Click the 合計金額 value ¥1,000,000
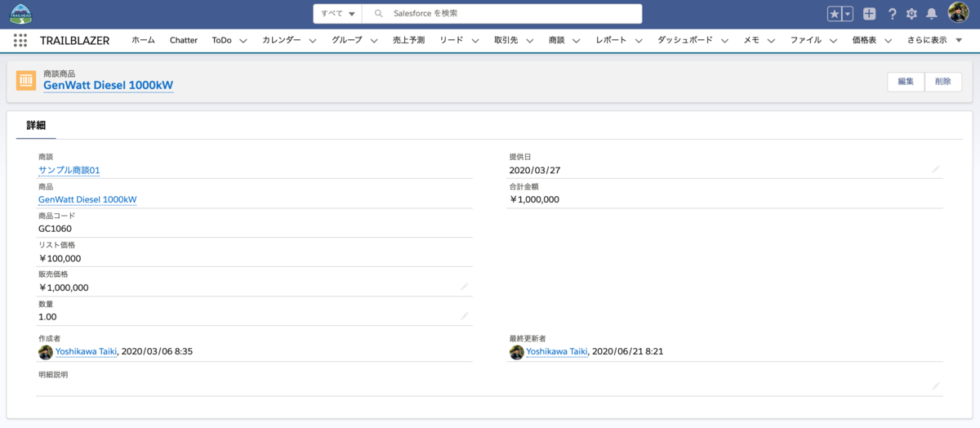Viewport: 980px width, 428px height. tap(535, 199)
